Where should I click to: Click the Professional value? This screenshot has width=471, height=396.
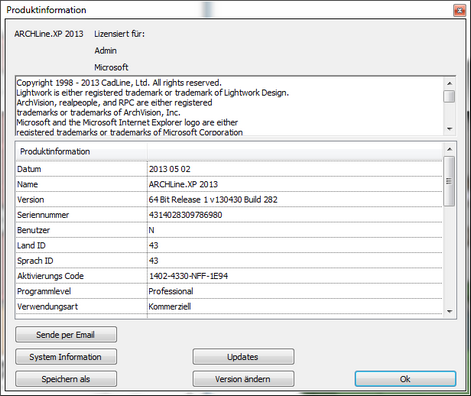tap(171, 291)
